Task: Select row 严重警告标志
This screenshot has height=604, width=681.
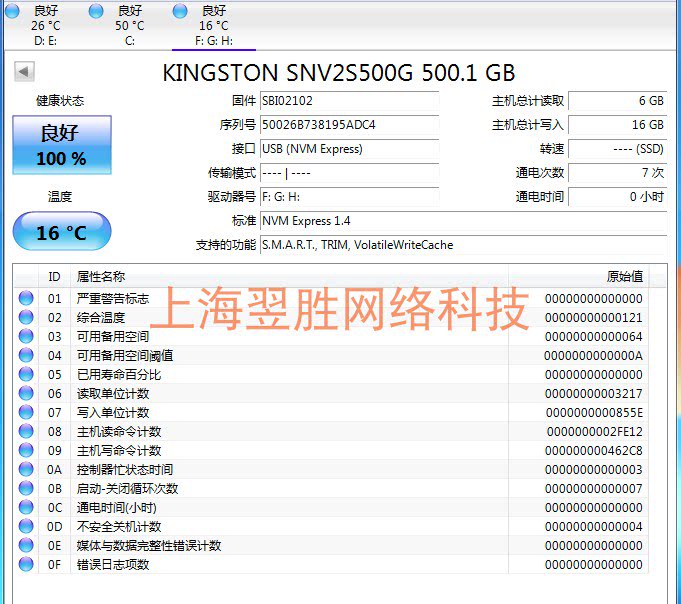Action: tap(331, 298)
